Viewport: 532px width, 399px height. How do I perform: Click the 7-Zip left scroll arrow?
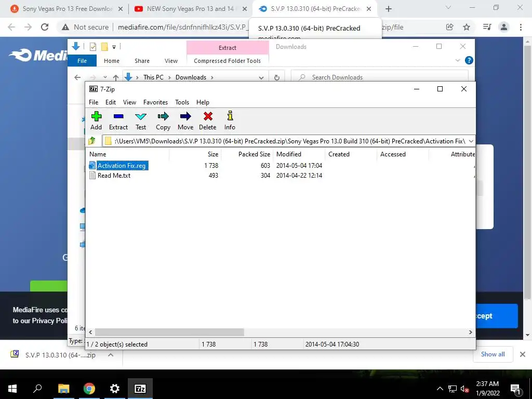(90, 332)
